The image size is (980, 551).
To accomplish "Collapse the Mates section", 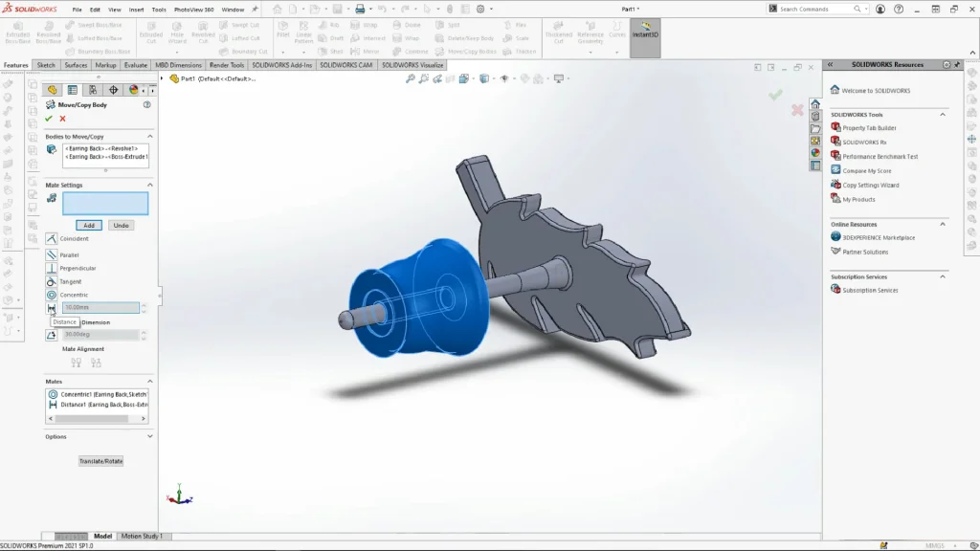I will pos(150,381).
